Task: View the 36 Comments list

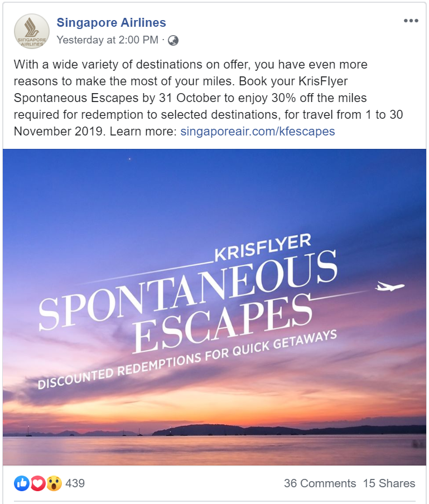Action: (x=320, y=483)
